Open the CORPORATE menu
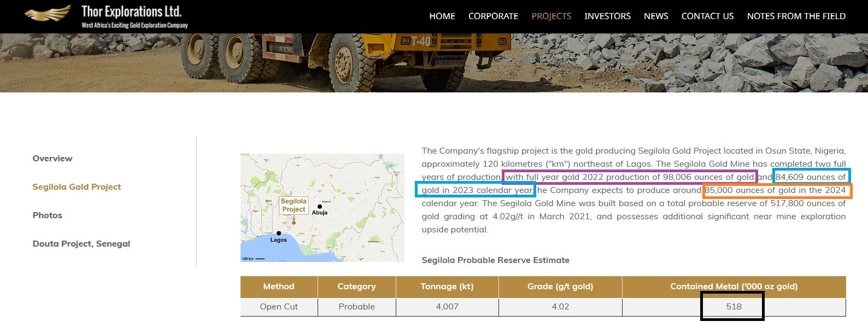The height and width of the screenshot is (333, 868). click(x=493, y=16)
